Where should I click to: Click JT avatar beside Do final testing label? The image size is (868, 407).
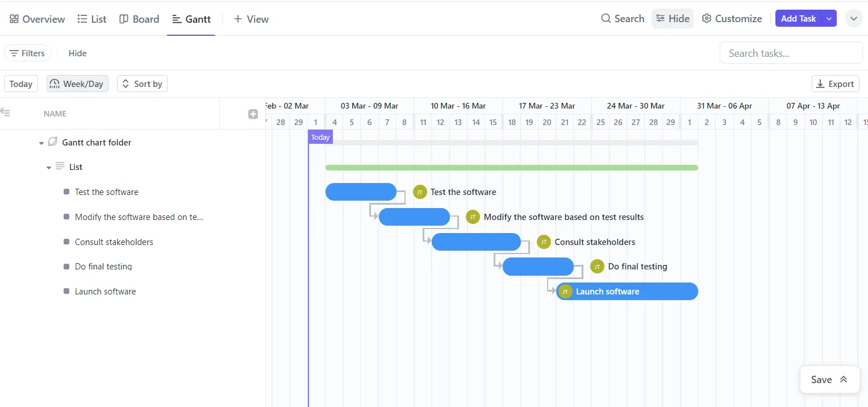pyautogui.click(x=597, y=267)
